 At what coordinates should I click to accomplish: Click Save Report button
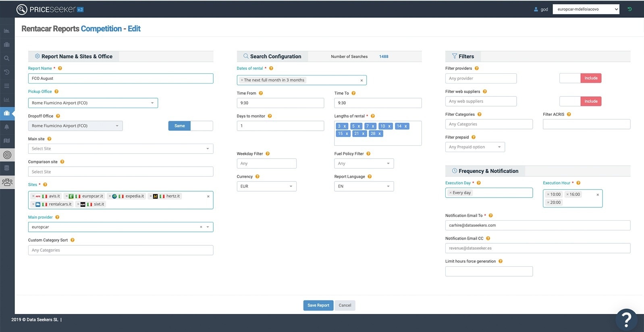point(318,305)
